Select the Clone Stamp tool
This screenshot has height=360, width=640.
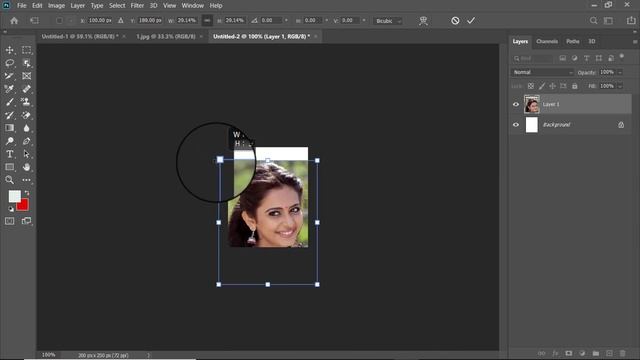(27, 102)
